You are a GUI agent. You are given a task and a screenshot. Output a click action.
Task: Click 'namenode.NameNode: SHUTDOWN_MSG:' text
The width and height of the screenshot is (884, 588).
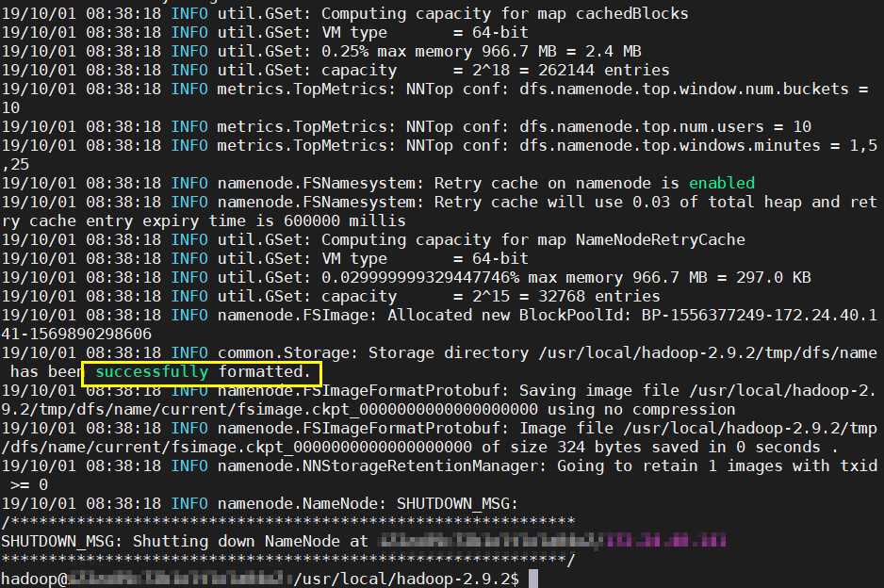(x=368, y=504)
